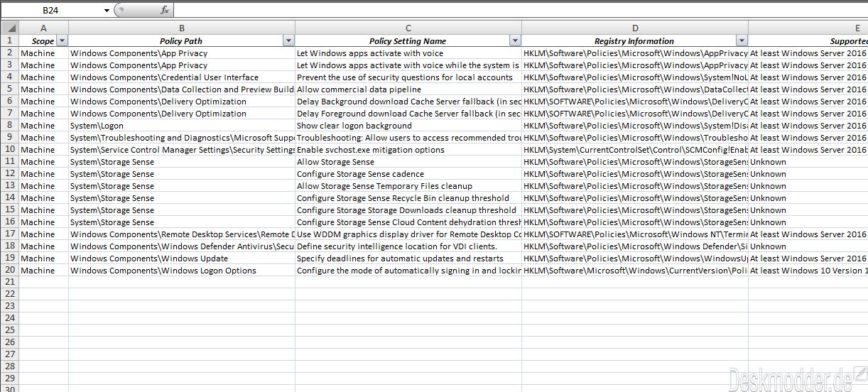Select registry cell starting 'HKLM\System\CurrentControlSet\Control\SCMConfig'
868x392 pixels.
[635, 150]
